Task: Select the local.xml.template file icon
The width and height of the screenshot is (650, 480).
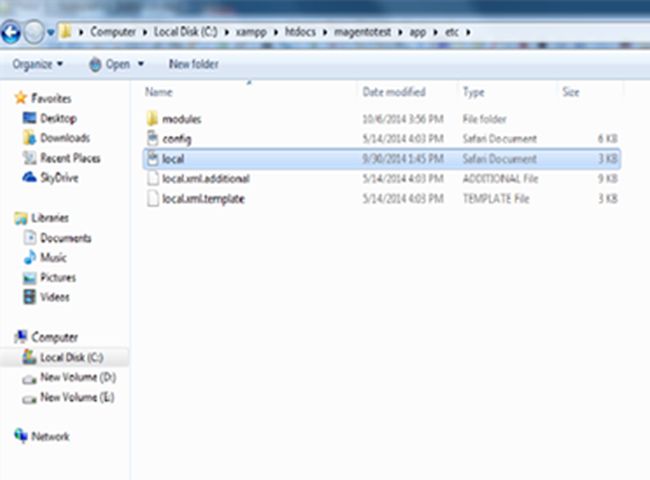Action: (153, 198)
